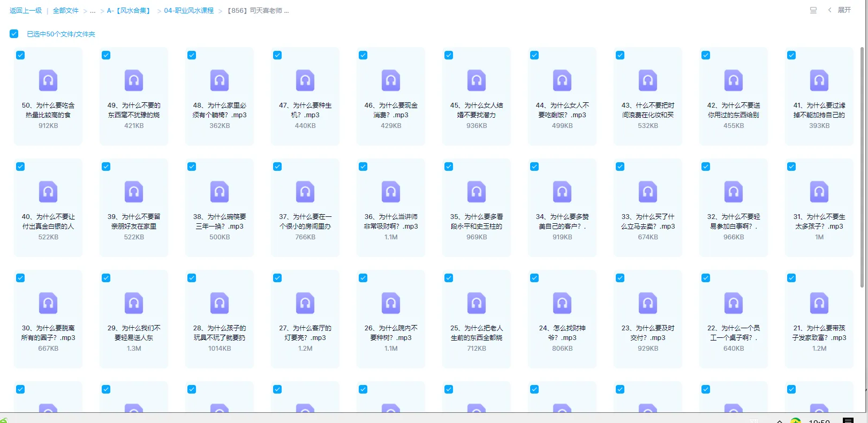Image resolution: width=868 pixels, height=423 pixels.
Task: Navigate to 全部文件 breadcrumb
Action: point(66,11)
